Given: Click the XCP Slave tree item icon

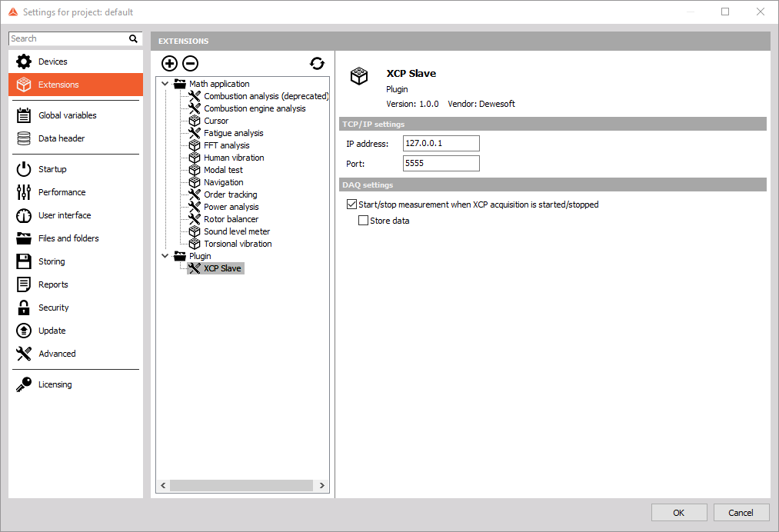Looking at the screenshot, I should pos(195,268).
